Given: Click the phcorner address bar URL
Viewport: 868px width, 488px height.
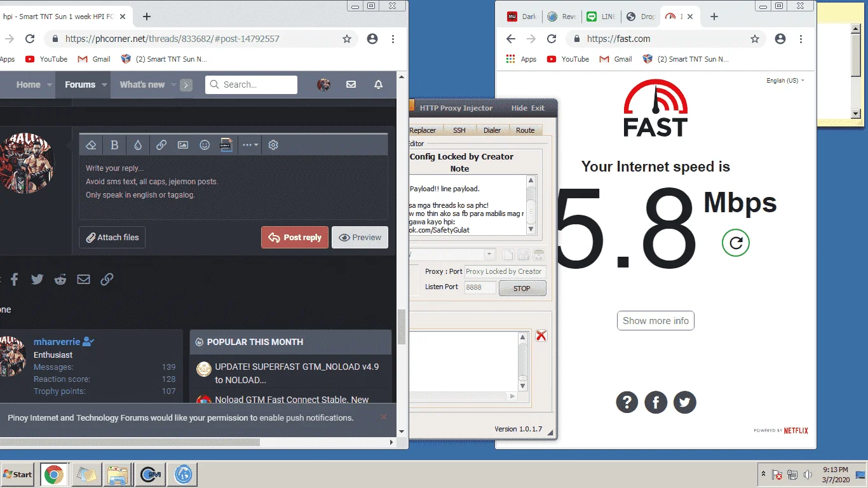Looking at the screenshot, I should pos(172,39).
